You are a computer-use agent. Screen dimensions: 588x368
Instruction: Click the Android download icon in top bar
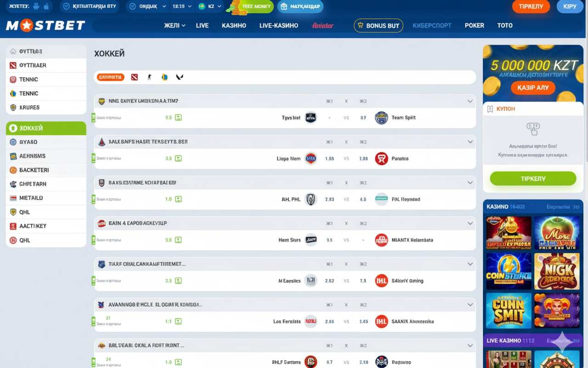36,6
